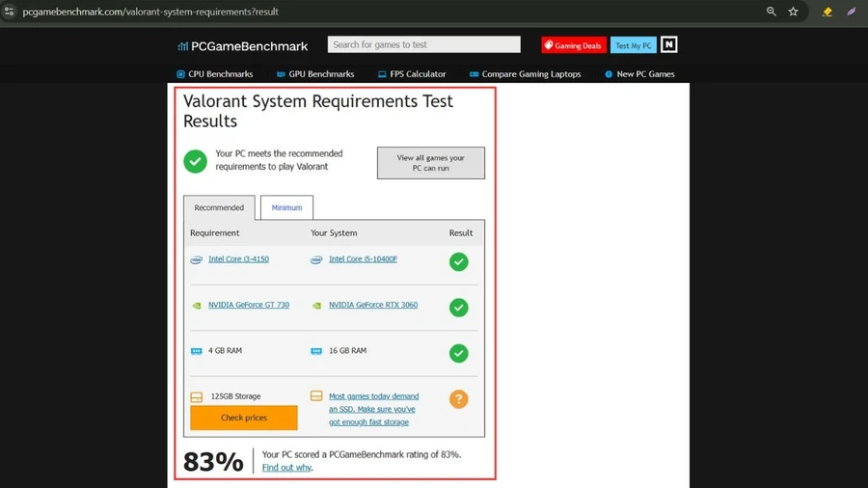Click the 'Your System' column header
Viewport: 868px width, 488px height.
pos(334,233)
